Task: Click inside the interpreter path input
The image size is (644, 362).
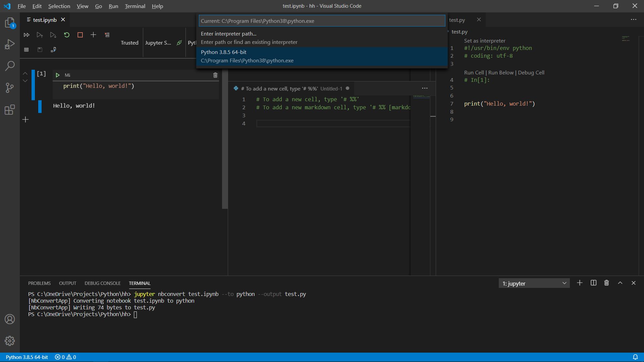Action: tap(322, 20)
